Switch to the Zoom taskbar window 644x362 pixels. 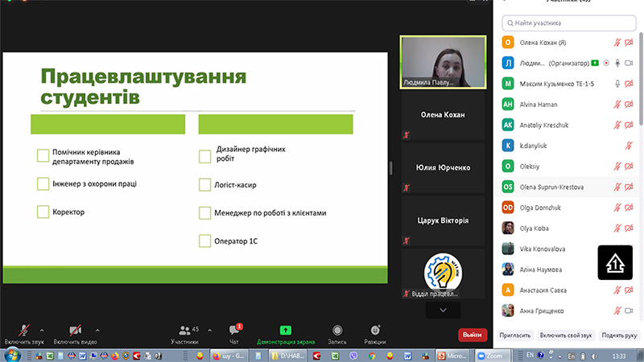pyautogui.click(x=493, y=356)
